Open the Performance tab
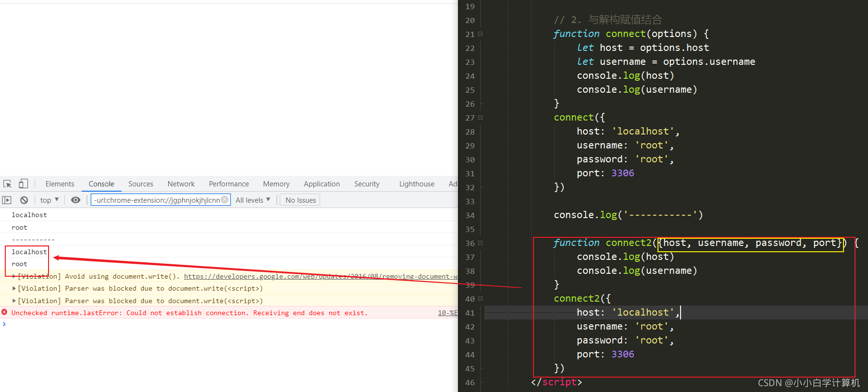The height and width of the screenshot is (392, 868). coord(229,184)
